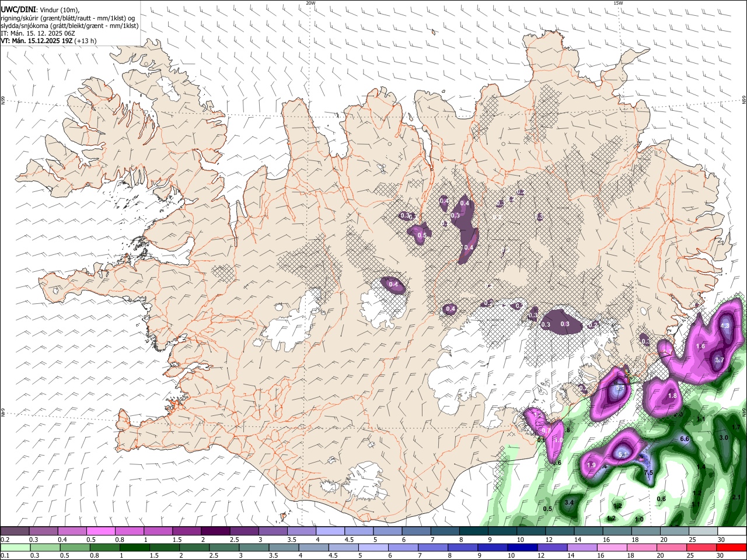Viewport: 747px width, 560px height.
Task: Select the medium green 0.8 rain swatch
Action: click(104, 548)
